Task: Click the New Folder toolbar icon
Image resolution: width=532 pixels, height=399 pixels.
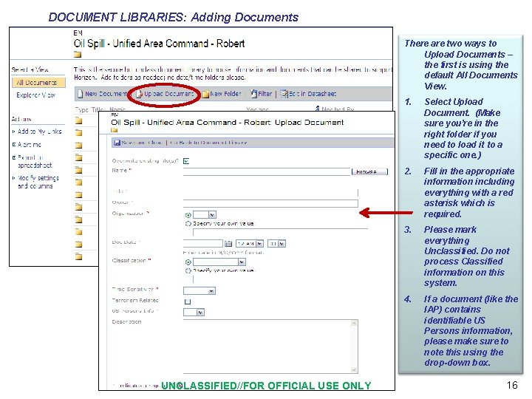Action: pyautogui.click(x=205, y=94)
